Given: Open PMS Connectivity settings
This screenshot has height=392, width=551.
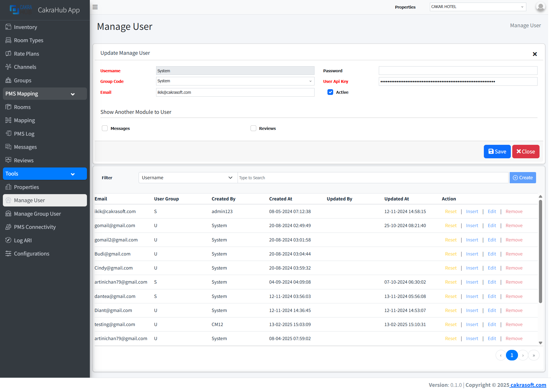Looking at the screenshot, I should click(x=35, y=227).
